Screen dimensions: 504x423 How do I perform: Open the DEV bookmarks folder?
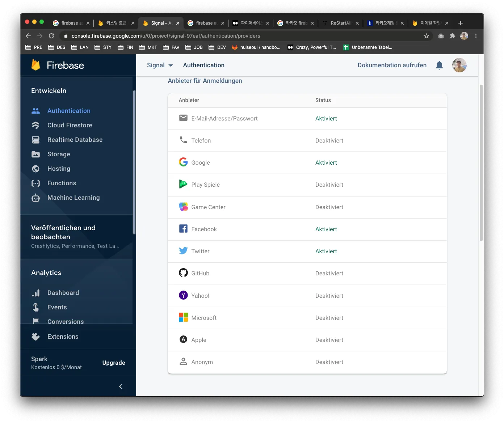click(x=217, y=47)
